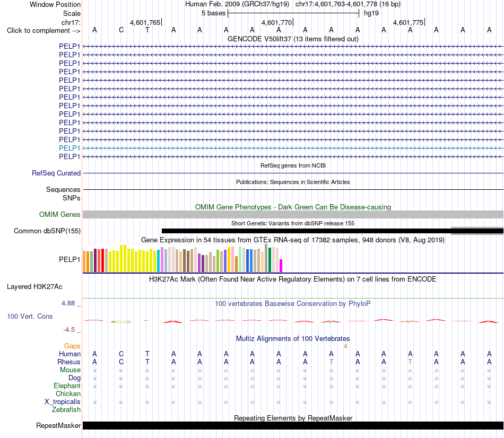Click the 'RefSeq genes from NCBI' title
This screenshot has width=504, height=438.
pos(293,165)
